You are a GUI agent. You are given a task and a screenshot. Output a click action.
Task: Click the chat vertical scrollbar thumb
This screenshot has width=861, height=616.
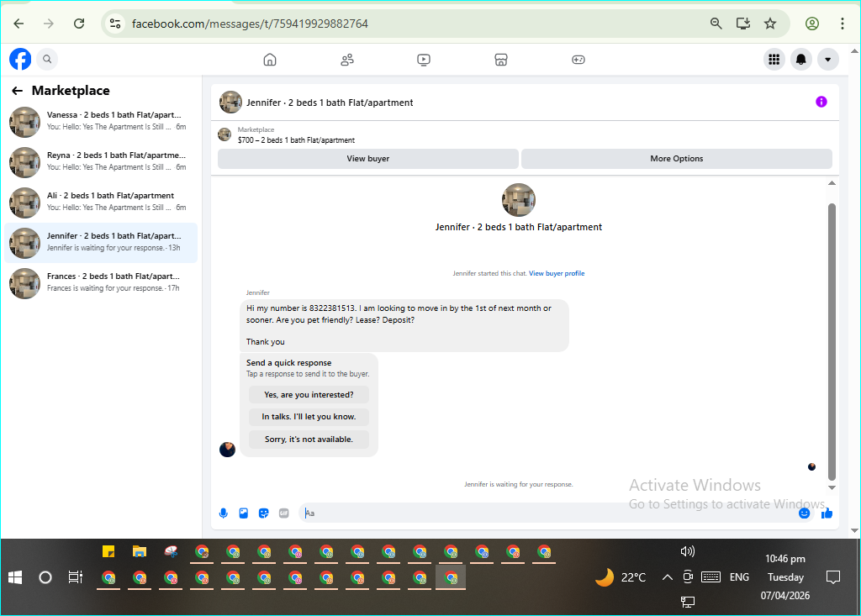coord(832,342)
